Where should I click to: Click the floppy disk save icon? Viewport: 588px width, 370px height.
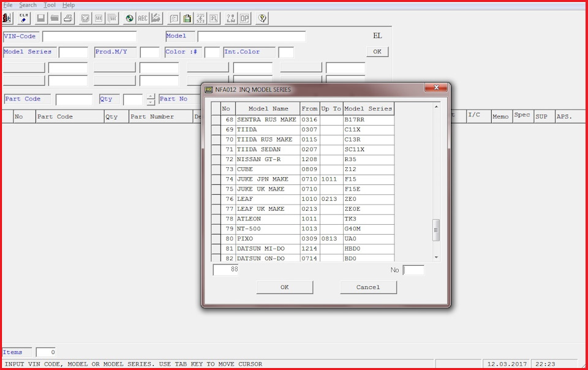point(41,18)
